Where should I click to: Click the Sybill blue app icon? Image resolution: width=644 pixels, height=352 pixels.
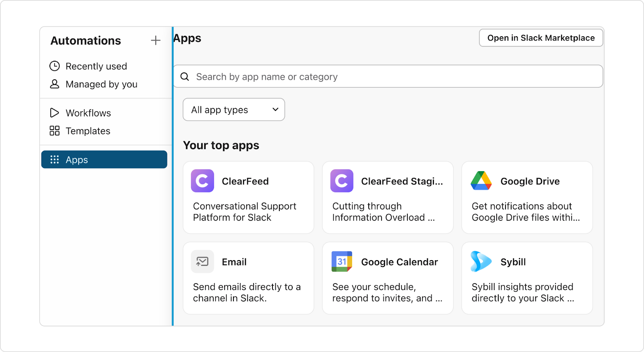coord(481,261)
